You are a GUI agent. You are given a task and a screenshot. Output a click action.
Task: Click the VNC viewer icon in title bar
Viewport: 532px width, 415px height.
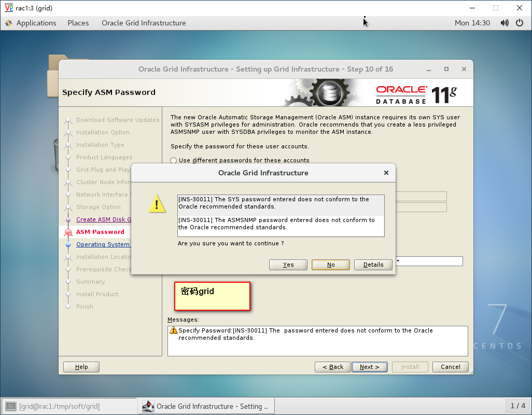click(8, 8)
